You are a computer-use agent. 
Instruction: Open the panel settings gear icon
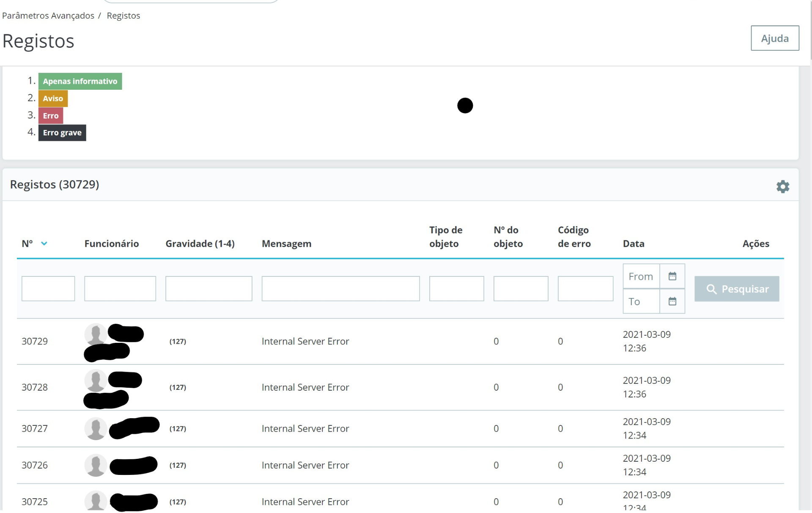[783, 186]
